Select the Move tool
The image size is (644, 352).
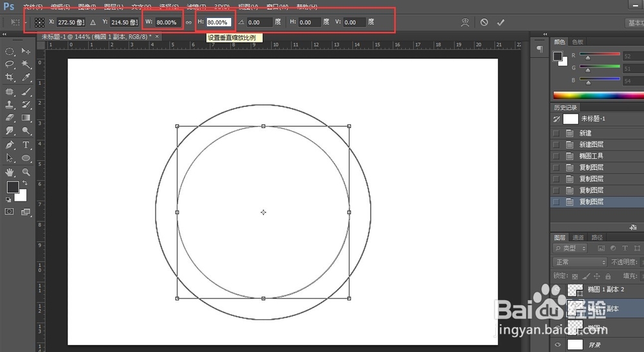point(26,51)
